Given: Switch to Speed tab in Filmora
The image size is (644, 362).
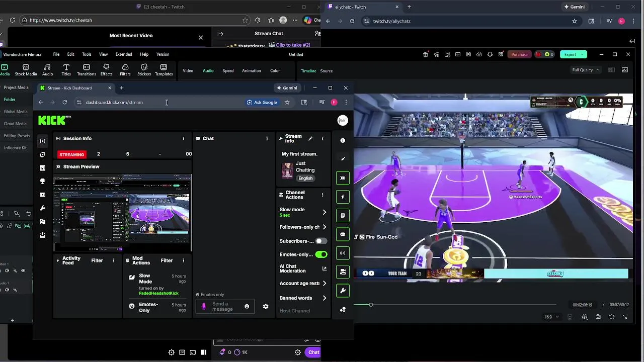Looking at the screenshot, I should point(228,71).
